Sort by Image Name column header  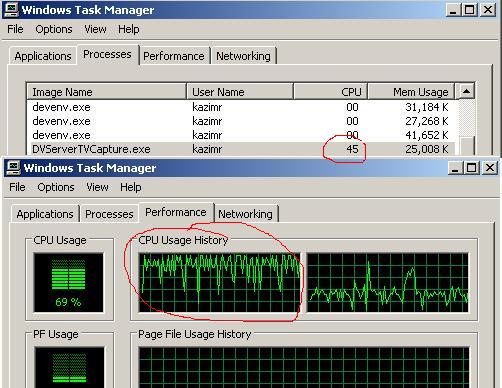(x=106, y=92)
